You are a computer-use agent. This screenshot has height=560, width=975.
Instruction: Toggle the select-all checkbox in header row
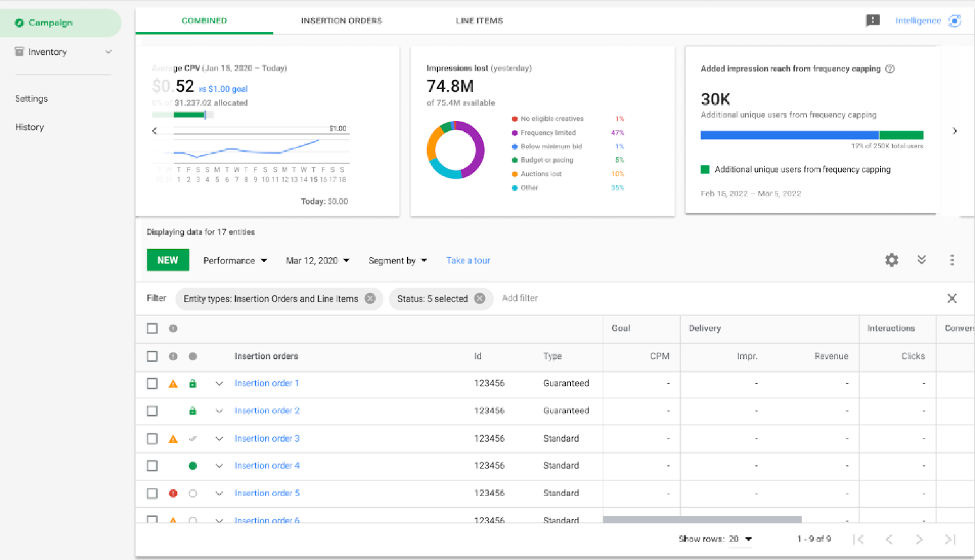pos(152,329)
